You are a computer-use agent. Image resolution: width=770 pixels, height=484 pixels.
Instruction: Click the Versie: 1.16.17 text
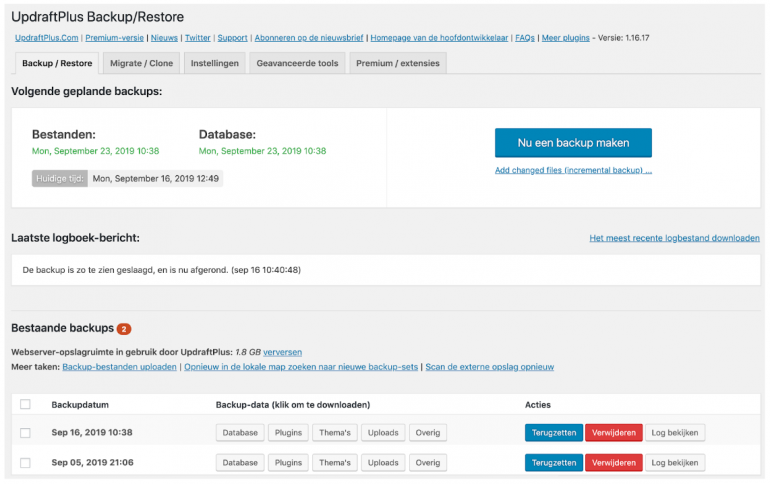[x=623, y=38]
